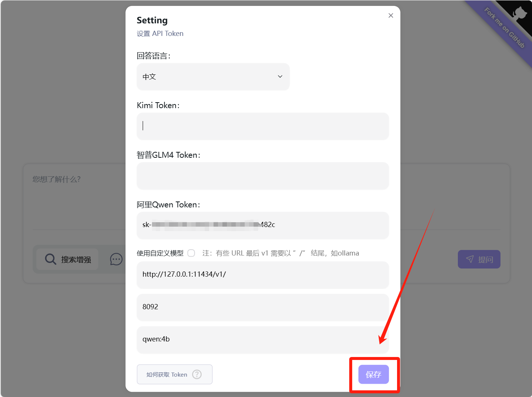Focus the Kimi Token input field
Image resolution: width=532 pixels, height=397 pixels.
pyautogui.click(x=262, y=126)
